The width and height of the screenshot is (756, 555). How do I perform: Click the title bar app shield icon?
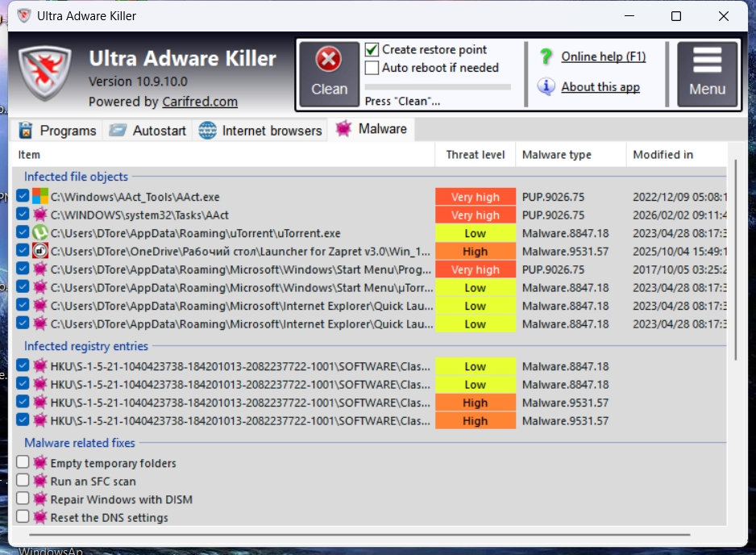pos(23,16)
